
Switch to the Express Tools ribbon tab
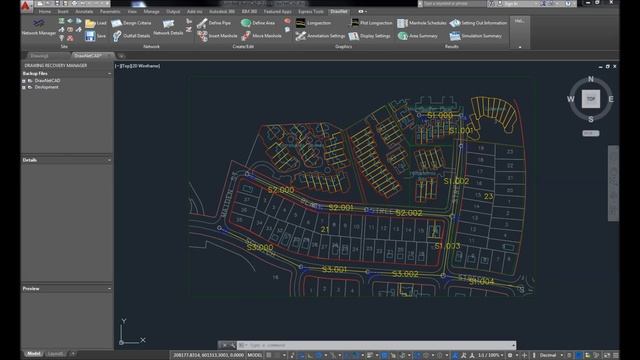[311, 11]
